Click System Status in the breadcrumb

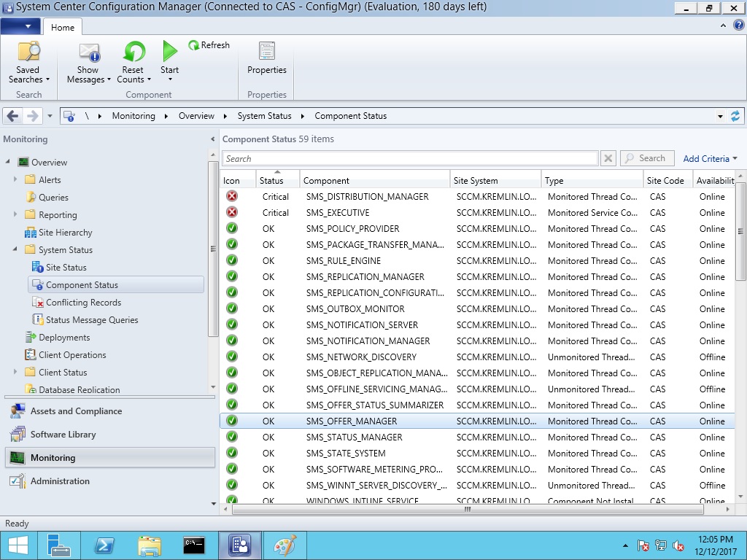click(x=264, y=116)
